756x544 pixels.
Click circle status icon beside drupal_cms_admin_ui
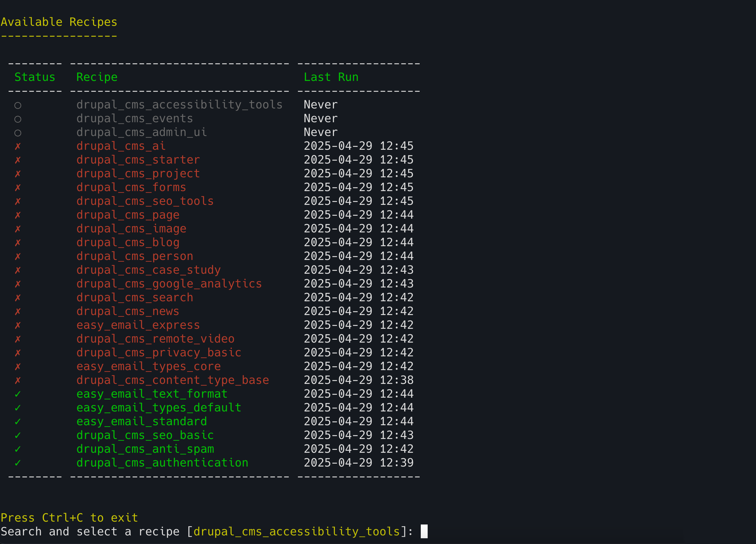(18, 133)
